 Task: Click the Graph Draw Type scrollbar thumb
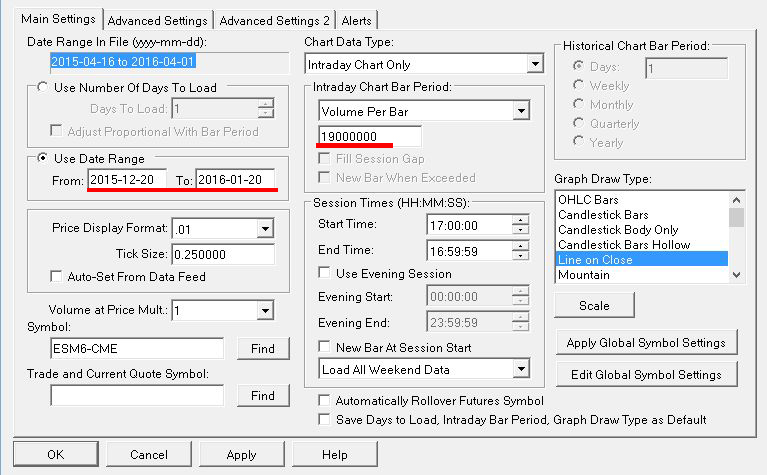[737, 217]
